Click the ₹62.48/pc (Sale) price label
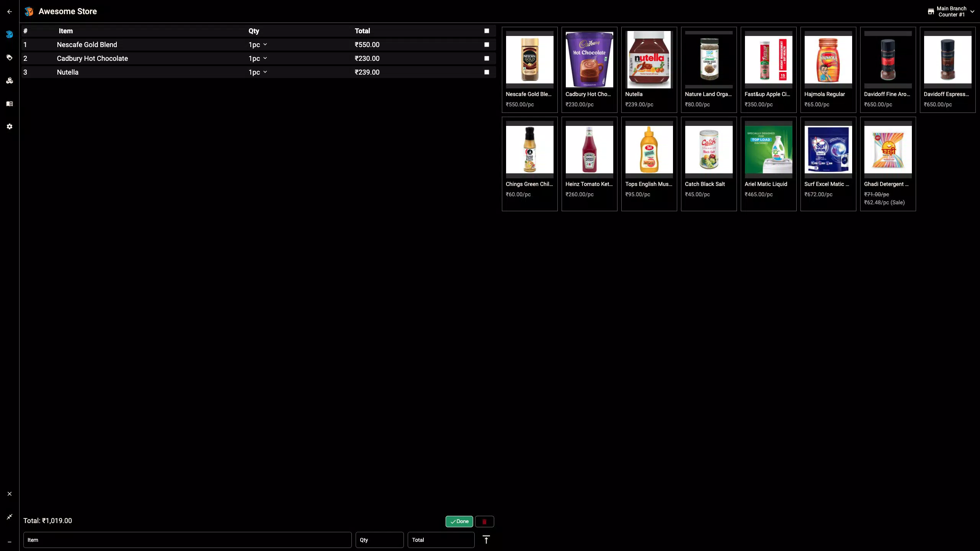The width and height of the screenshot is (980, 551). [x=884, y=202]
